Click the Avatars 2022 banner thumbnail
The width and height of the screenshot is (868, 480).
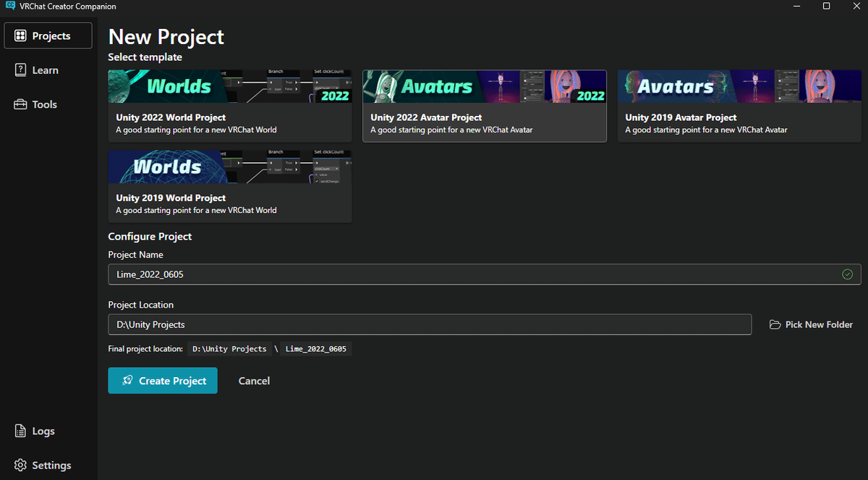pyautogui.click(x=485, y=87)
